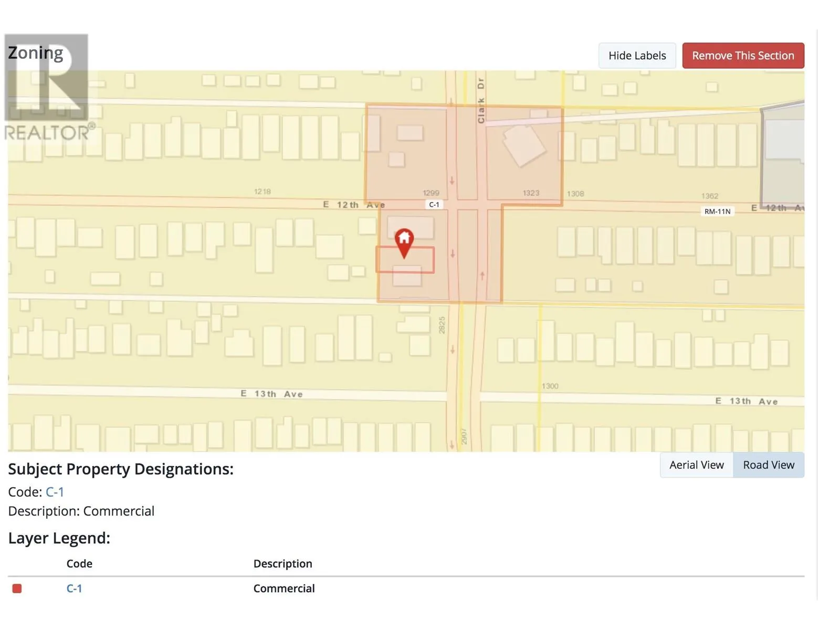Select the RM-11N zone label on map
The image size is (840, 630).
(717, 211)
